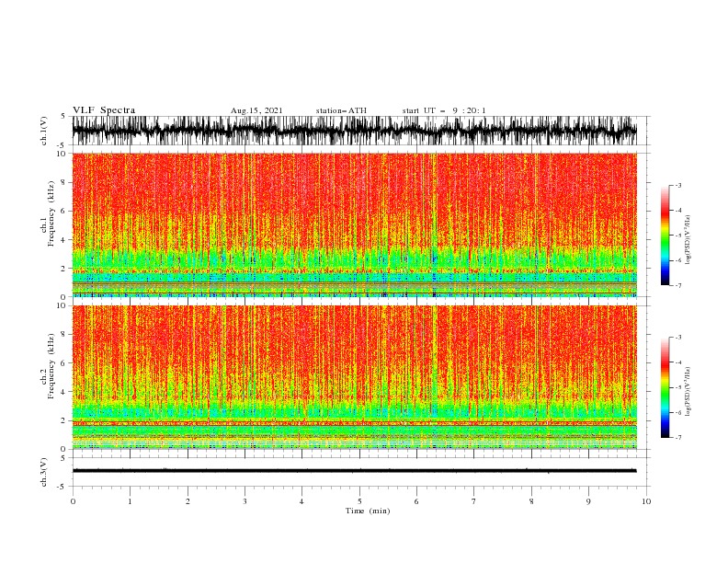
Task: Click the x-axis tick label "2"
Action: pyautogui.click(x=188, y=501)
